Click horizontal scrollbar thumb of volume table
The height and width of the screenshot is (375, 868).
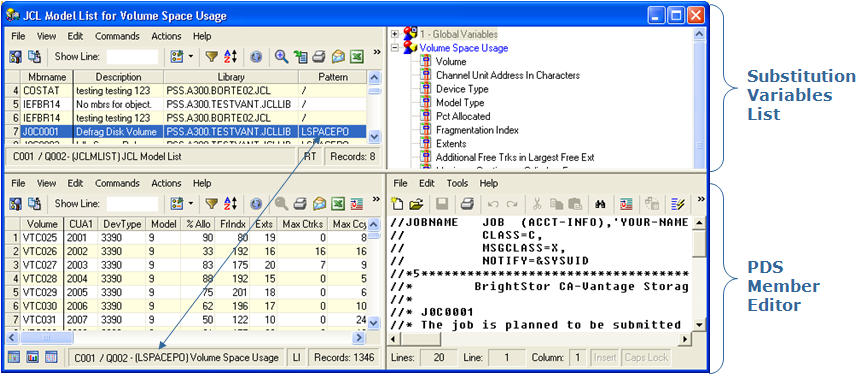[46, 337]
